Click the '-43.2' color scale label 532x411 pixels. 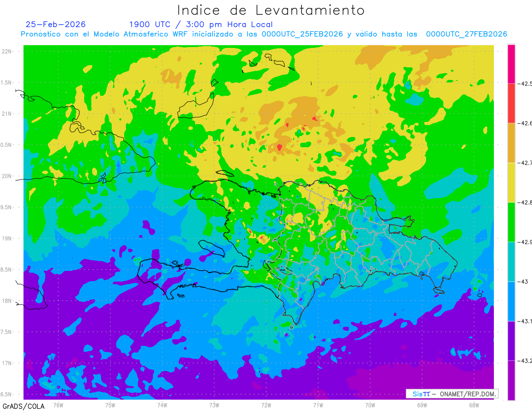pyautogui.click(x=524, y=360)
